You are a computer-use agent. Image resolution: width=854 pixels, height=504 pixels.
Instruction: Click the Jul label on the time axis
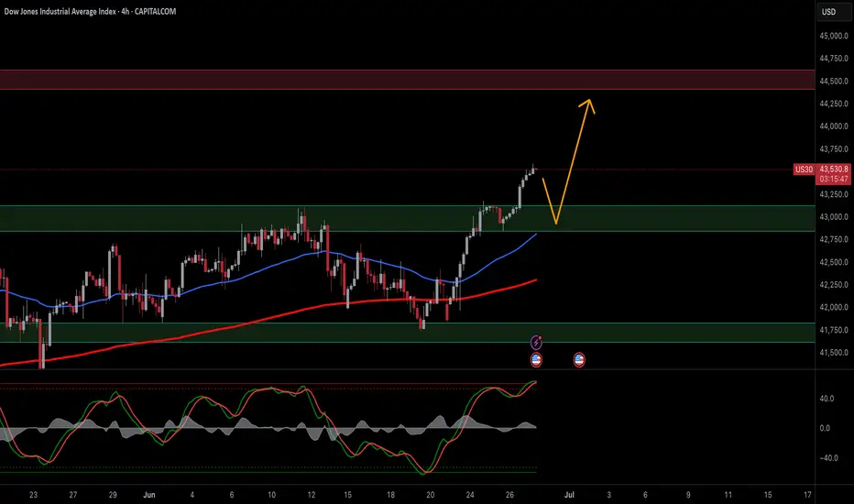569,495
